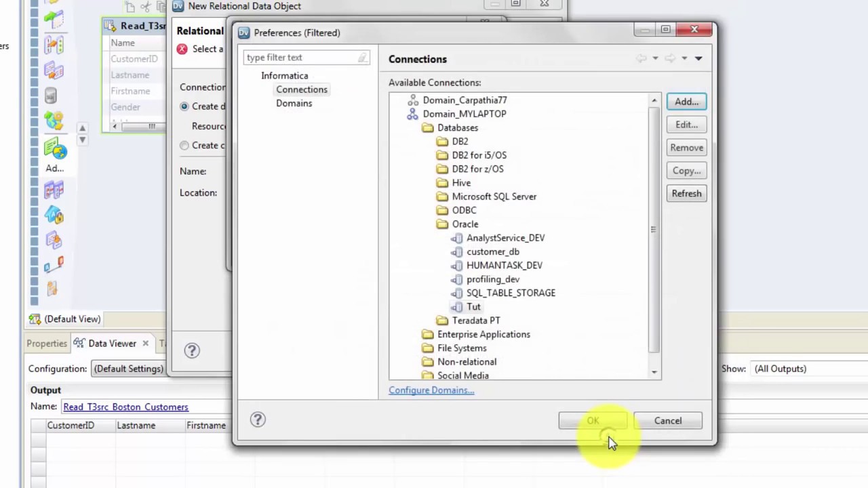The image size is (868, 488).
Task: Click profiling_dev connection icon
Action: (457, 280)
